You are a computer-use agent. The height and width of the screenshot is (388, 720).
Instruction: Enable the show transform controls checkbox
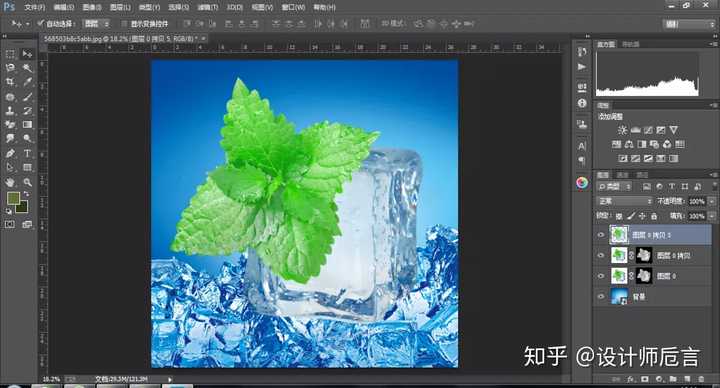[x=124, y=23]
